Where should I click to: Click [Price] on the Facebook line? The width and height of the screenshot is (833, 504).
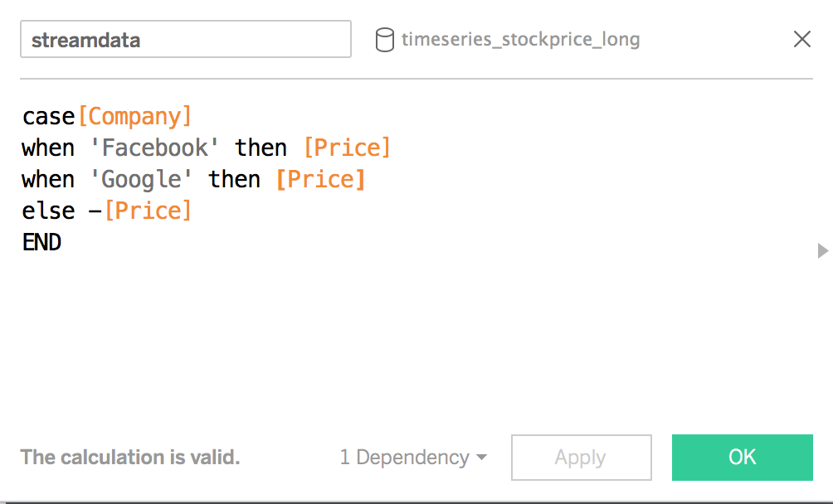[x=347, y=148]
